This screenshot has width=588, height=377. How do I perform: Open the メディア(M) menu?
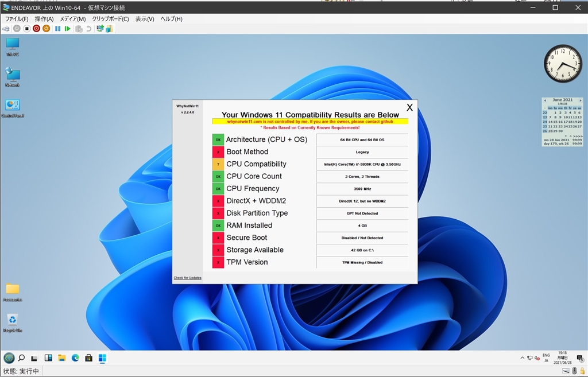pos(73,19)
